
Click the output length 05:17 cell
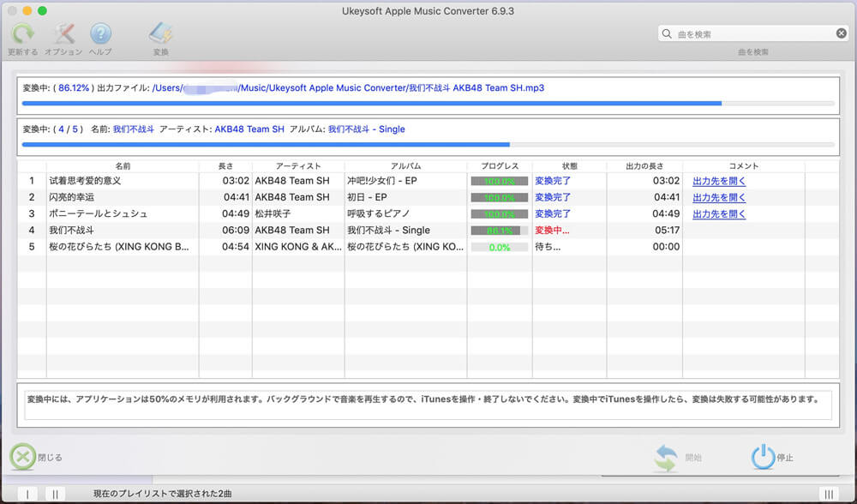tap(667, 231)
